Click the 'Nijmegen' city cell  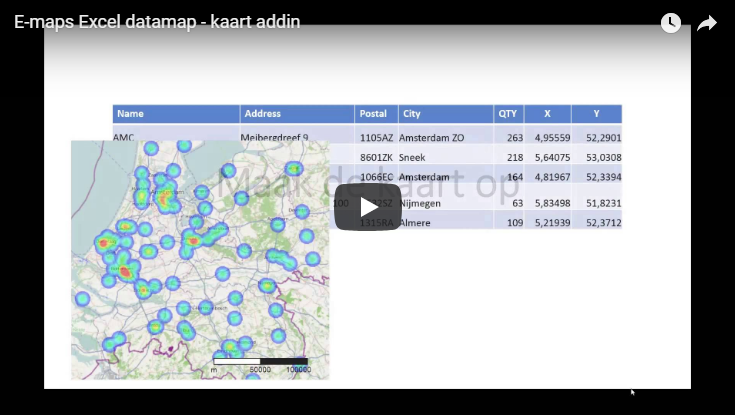(x=420, y=204)
